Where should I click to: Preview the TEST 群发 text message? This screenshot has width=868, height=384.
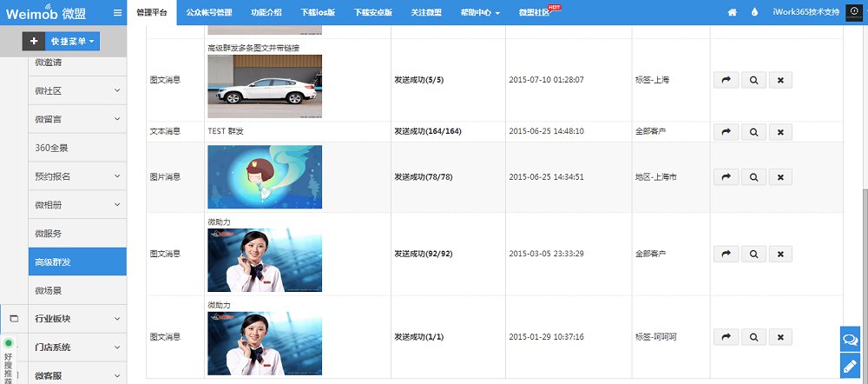[x=753, y=132]
